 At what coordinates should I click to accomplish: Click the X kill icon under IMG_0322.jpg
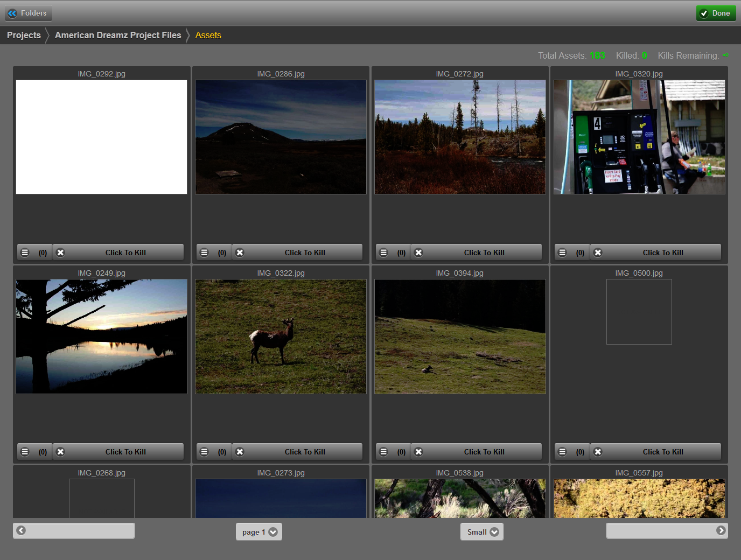tap(240, 452)
